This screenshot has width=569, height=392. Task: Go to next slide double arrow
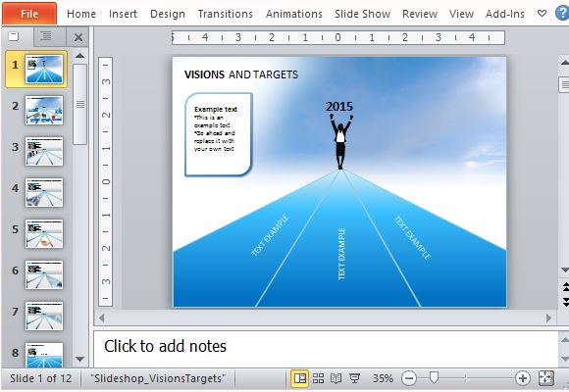tap(565, 302)
